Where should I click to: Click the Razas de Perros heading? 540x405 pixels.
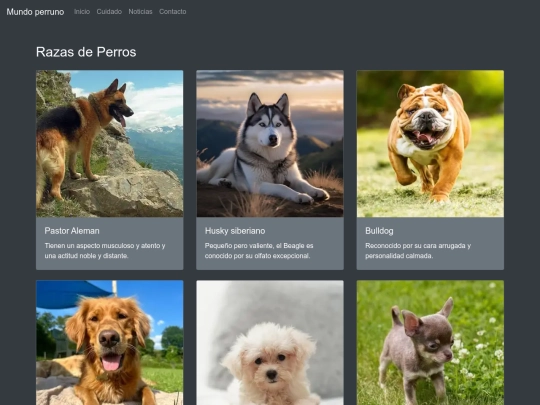tap(86, 52)
